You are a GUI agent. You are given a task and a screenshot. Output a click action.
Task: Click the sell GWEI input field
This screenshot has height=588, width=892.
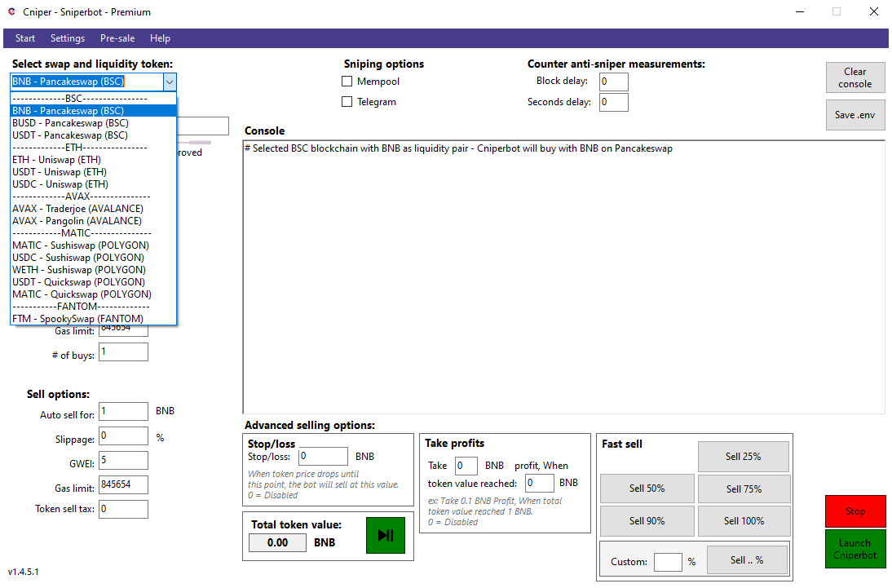[123, 461]
